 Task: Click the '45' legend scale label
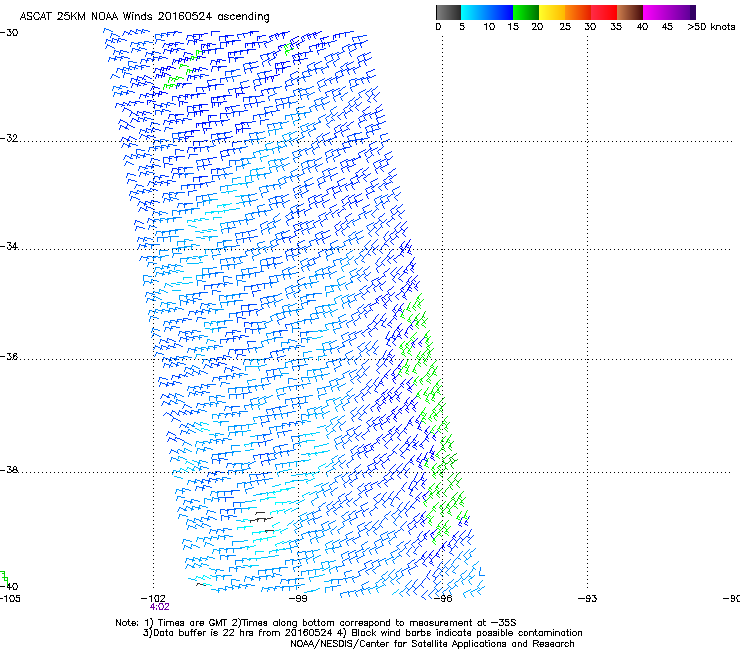point(667,27)
